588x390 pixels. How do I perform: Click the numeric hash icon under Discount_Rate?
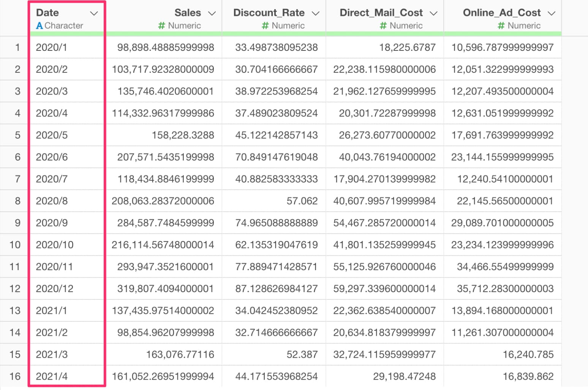265,26
